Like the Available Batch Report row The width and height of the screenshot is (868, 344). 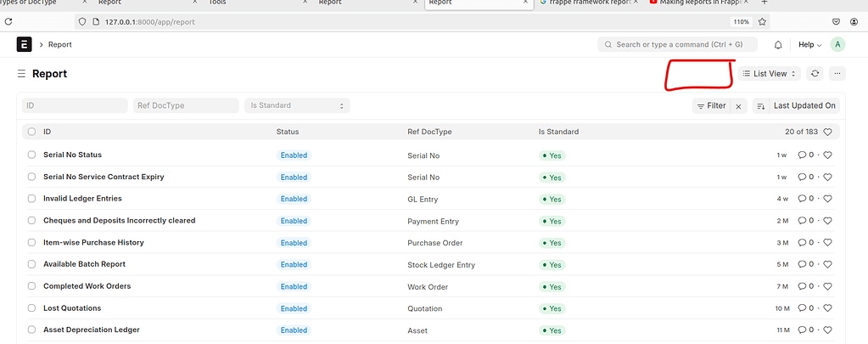827,264
